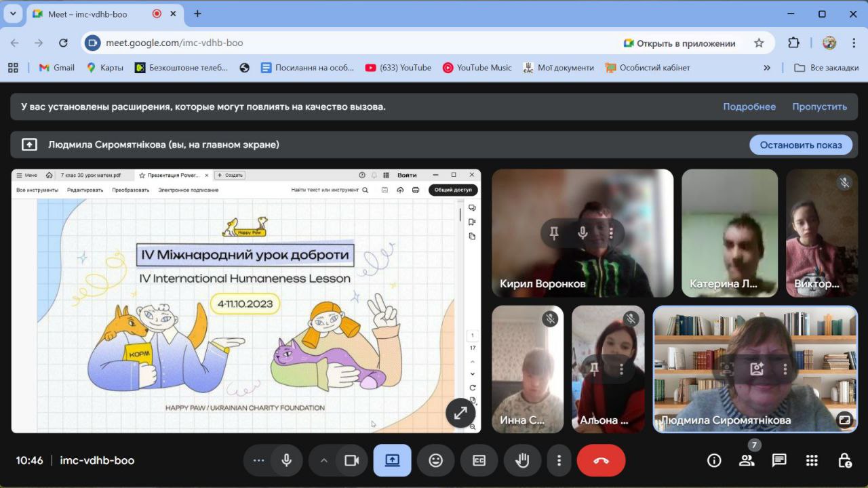Expand audio settings chevron beside camera
Viewport: 868px width, 488px height.
(323, 461)
